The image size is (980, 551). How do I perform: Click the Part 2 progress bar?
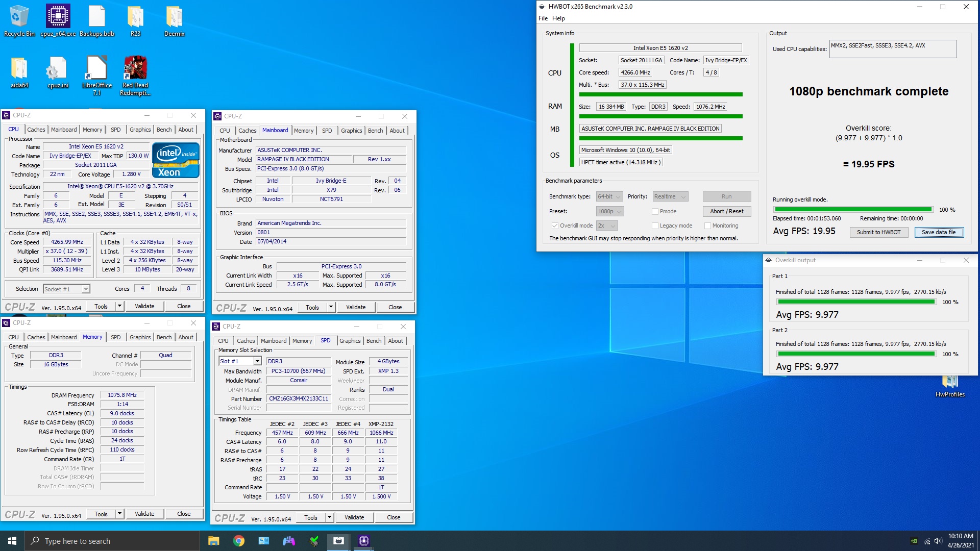click(856, 354)
